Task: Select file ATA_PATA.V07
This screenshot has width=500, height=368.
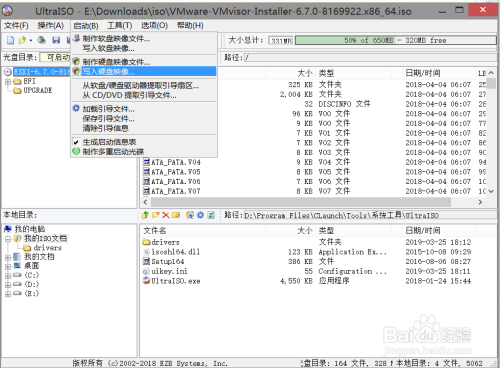Action: pyautogui.click(x=176, y=191)
